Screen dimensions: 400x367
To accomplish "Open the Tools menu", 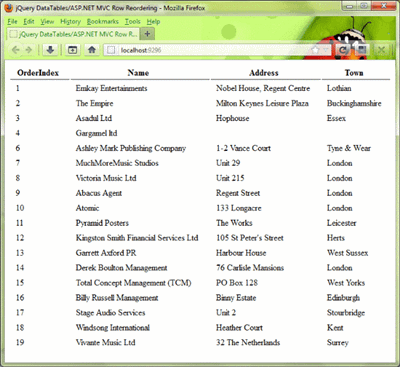I will click(133, 22).
